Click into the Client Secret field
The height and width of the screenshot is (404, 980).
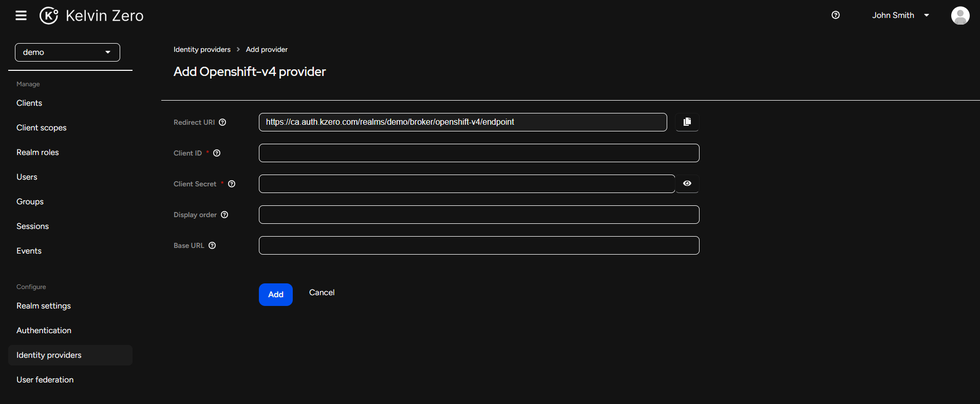click(467, 184)
